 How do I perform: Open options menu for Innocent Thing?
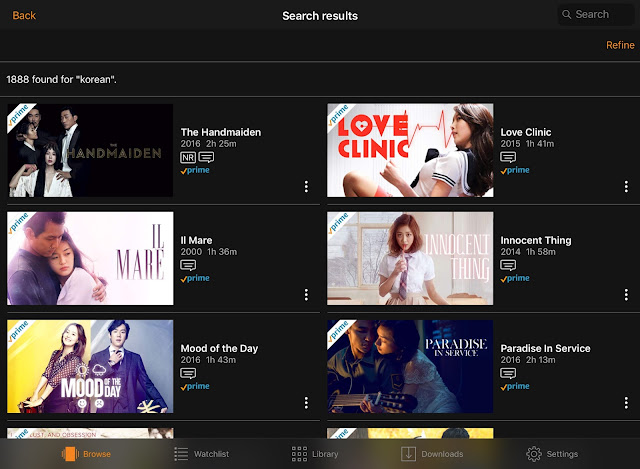626,295
